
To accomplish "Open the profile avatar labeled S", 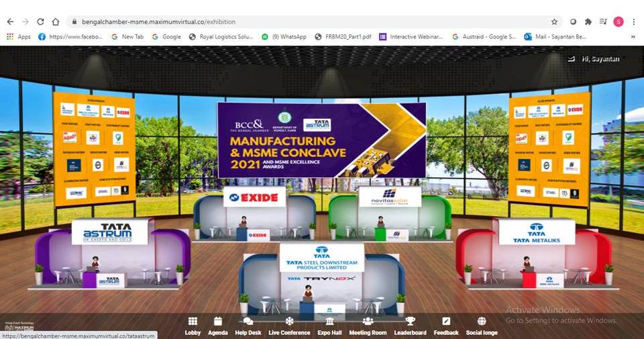I will [618, 21].
